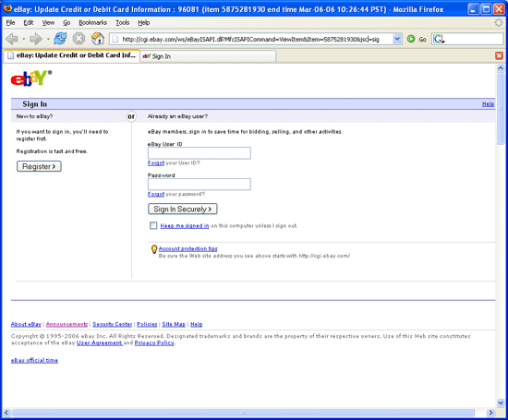Click the green Go icon
Viewport: 508px width, 420px height.
click(x=411, y=39)
